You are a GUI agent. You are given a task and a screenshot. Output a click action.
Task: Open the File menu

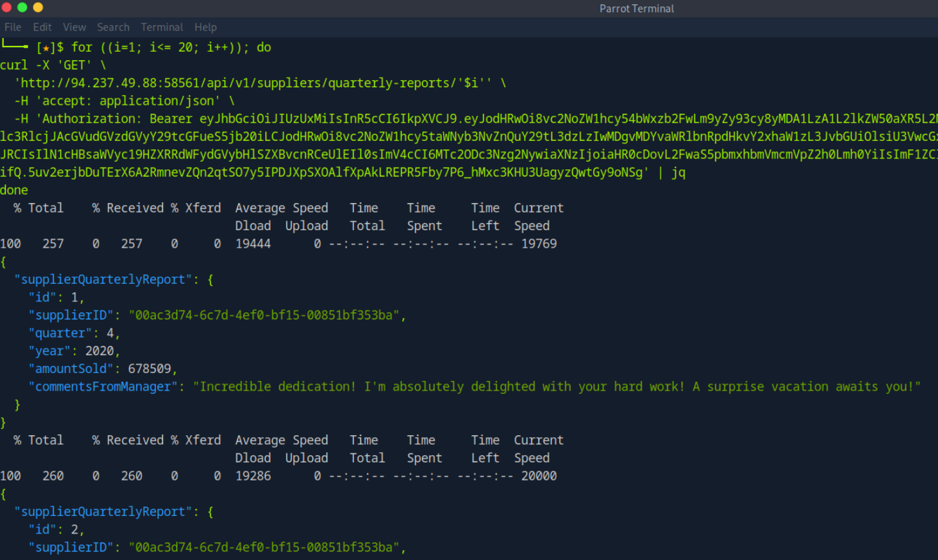point(13,27)
